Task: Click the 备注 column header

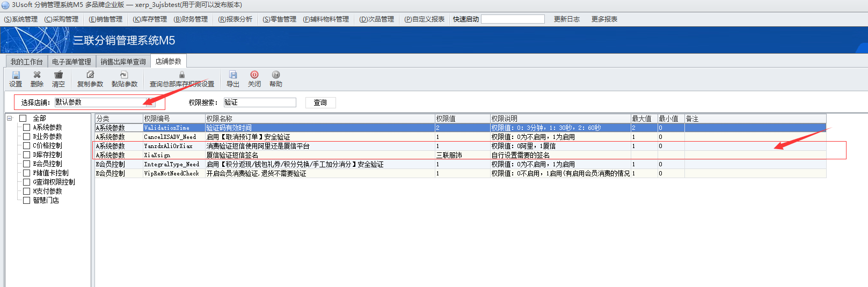Action: click(x=755, y=119)
